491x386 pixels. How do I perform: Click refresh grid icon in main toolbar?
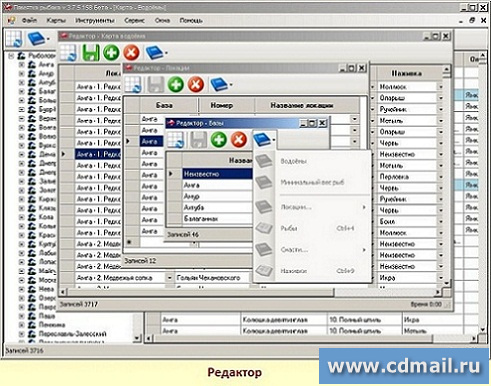tap(14, 39)
